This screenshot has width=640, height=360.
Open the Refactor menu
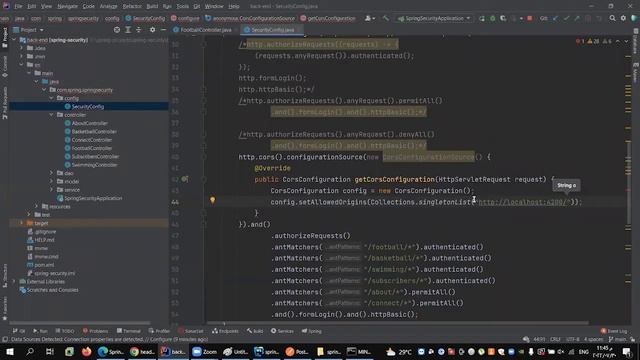tap(132, 6)
